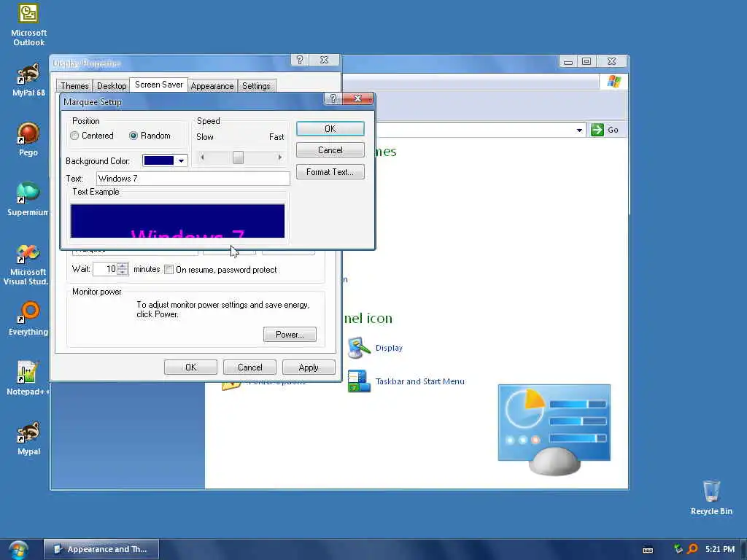
Task: Click the marquee speed slider thumb
Action: coord(238,157)
